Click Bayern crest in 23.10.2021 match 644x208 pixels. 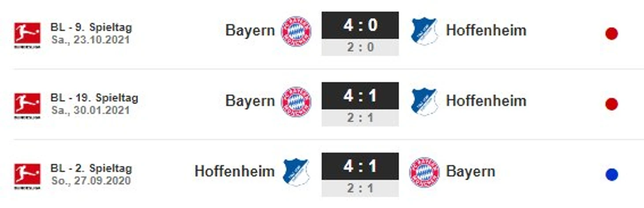(296, 31)
